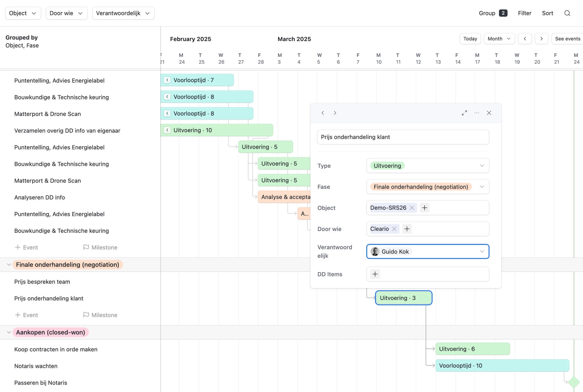Navigate timeline to next period
583x392 pixels.
tap(541, 39)
